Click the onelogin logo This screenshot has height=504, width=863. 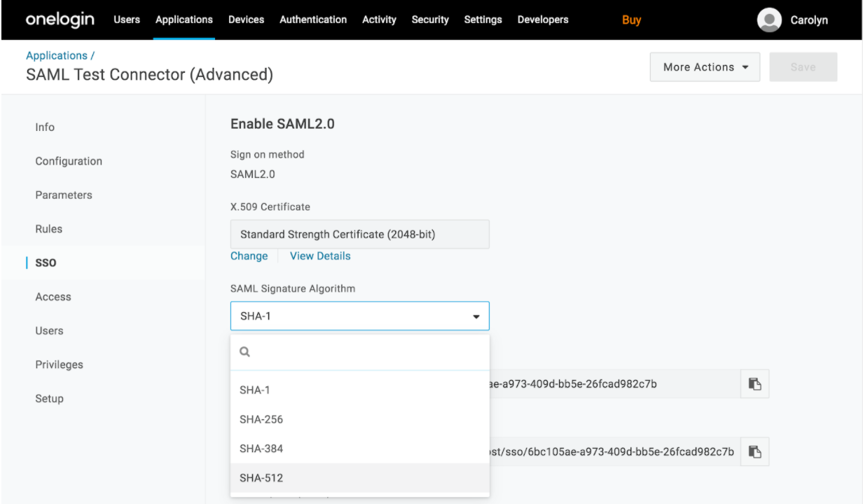[x=60, y=20]
